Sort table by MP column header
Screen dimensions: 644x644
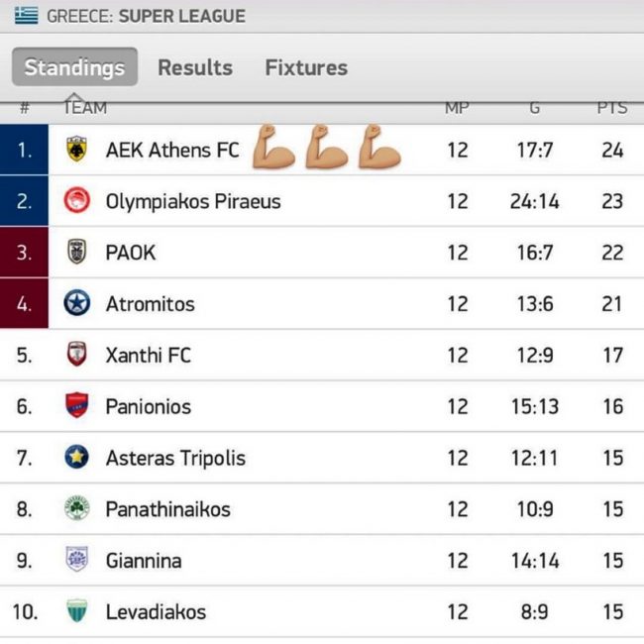[456, 108]
